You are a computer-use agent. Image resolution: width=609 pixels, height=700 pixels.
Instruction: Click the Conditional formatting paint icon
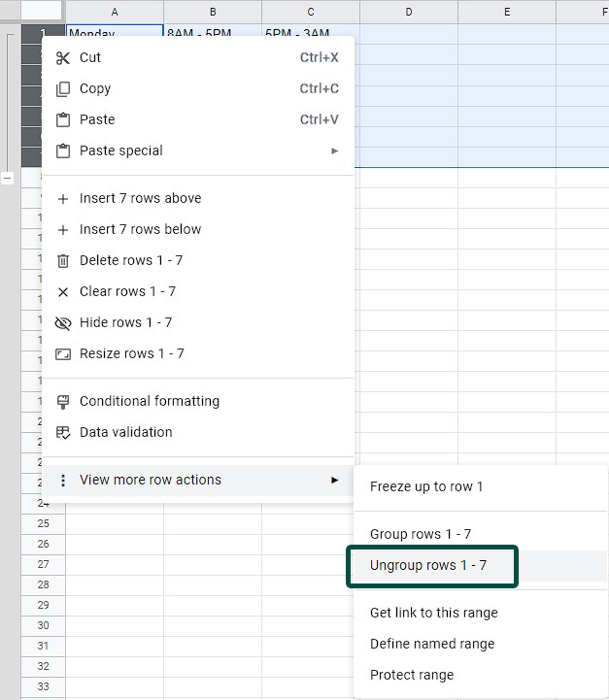coord(63,401)
